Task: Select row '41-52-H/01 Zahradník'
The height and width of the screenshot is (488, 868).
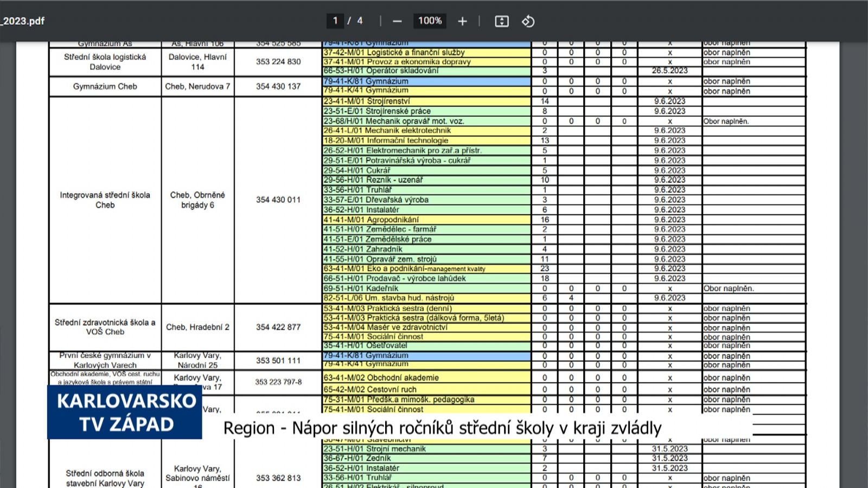Action: [x=426, y=249]
